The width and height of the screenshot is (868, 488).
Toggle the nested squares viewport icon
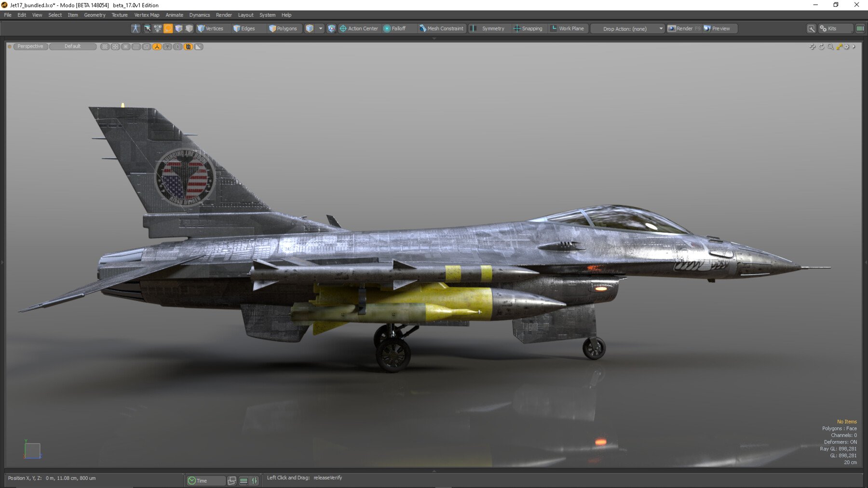(147, 47)
